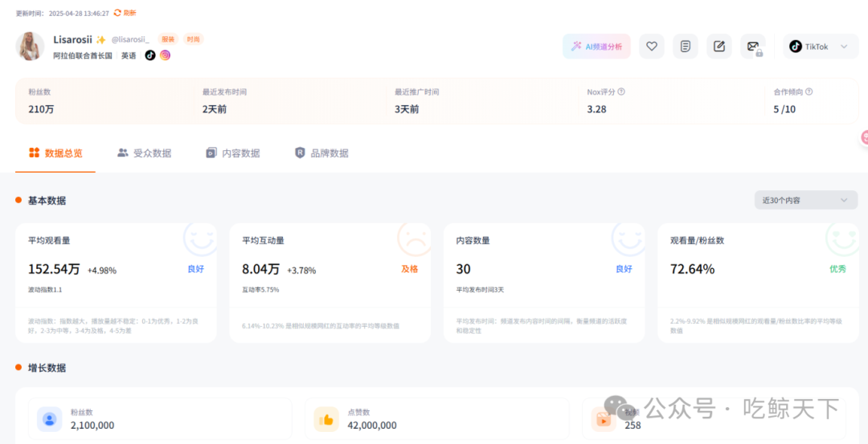Image resolution: width=868 pixels, height=444 pixels.
Task: Click the locked email envelope icon
Action: coord(753,47)
